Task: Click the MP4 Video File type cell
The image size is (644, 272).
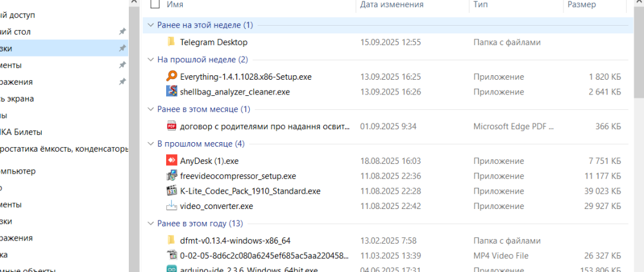Action: coord(500,255)
